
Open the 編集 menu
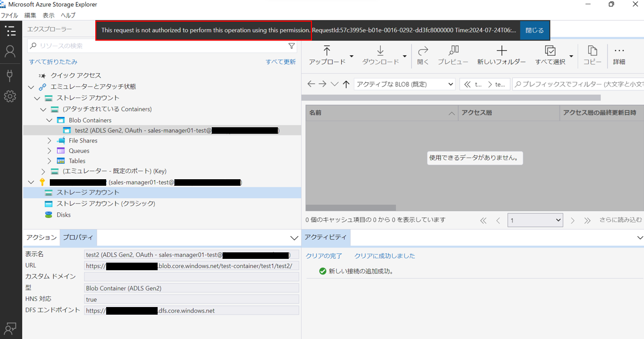click(30, 15)
